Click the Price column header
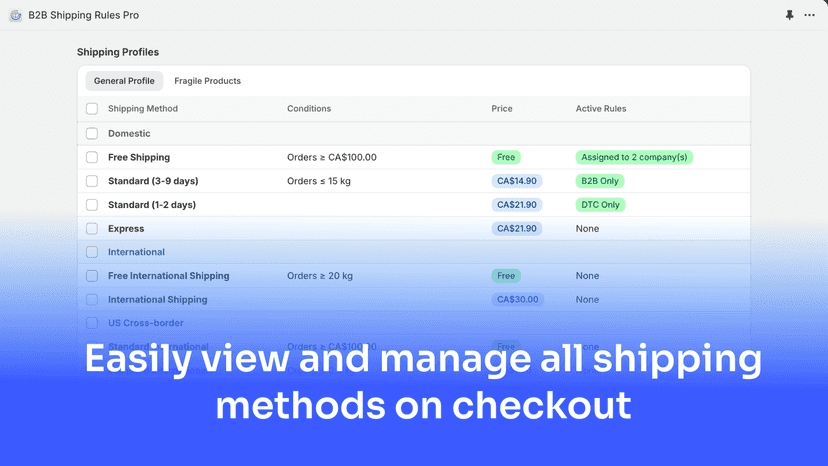Screen dimensions: 828x466 coord(502,109)
